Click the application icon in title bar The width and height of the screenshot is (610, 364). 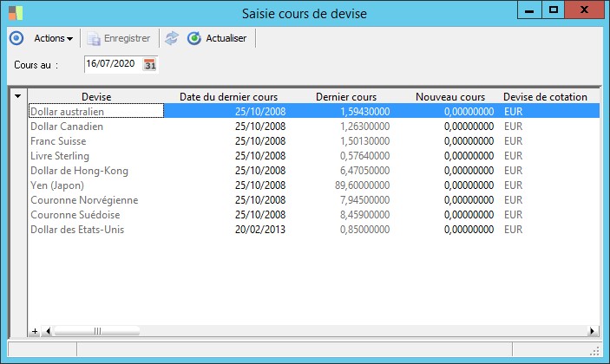(15, 12)
